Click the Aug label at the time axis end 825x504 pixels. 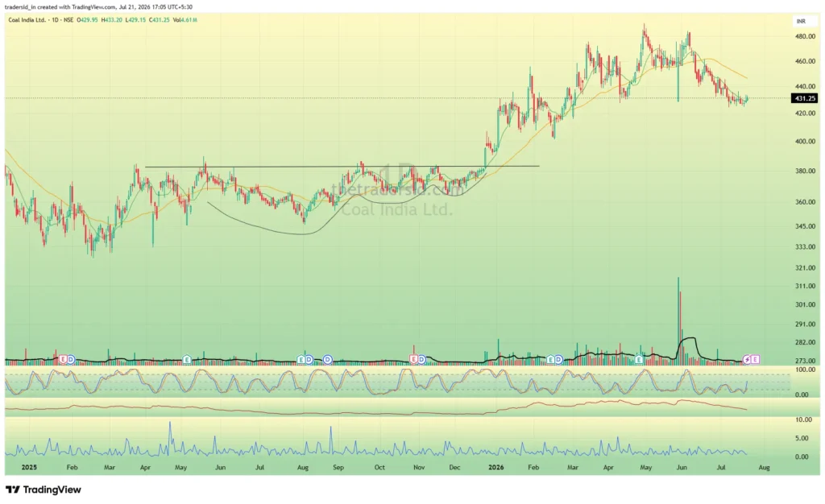click(764, 467)
